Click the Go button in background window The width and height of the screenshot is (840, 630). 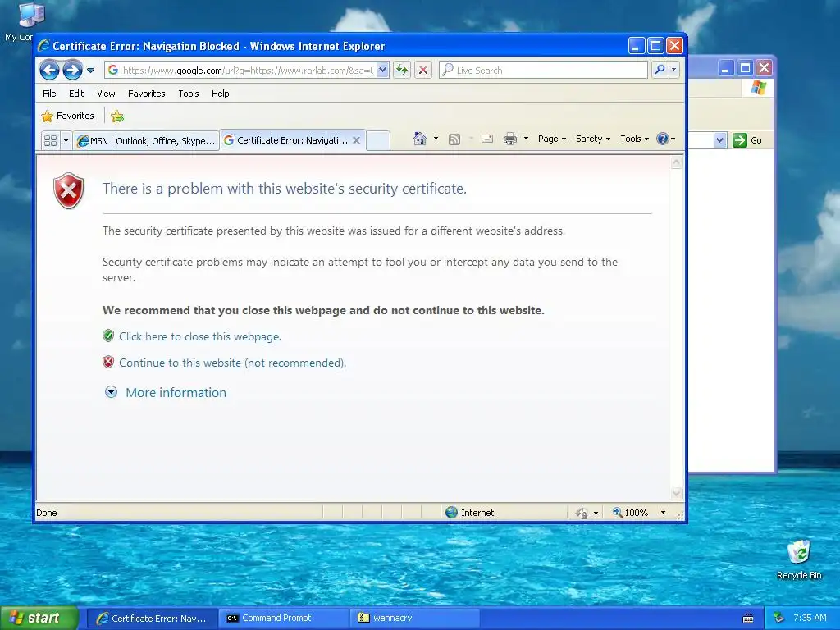[x=747, y=140]
